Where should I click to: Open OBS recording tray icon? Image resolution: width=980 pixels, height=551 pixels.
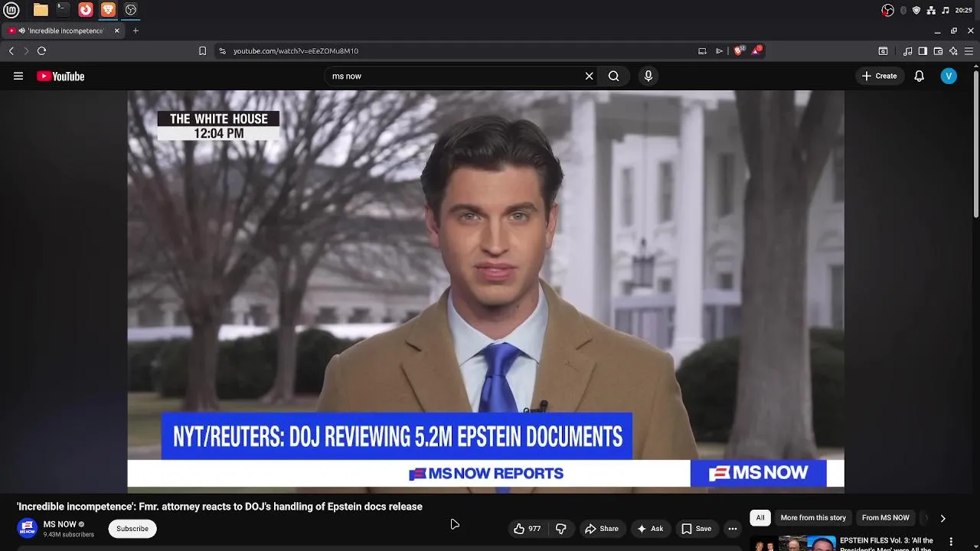pos(888,10)
